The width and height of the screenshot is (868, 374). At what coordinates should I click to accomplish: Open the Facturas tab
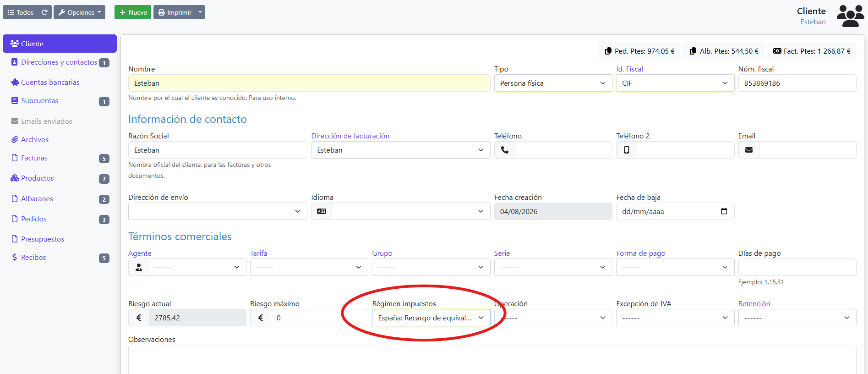60,158
